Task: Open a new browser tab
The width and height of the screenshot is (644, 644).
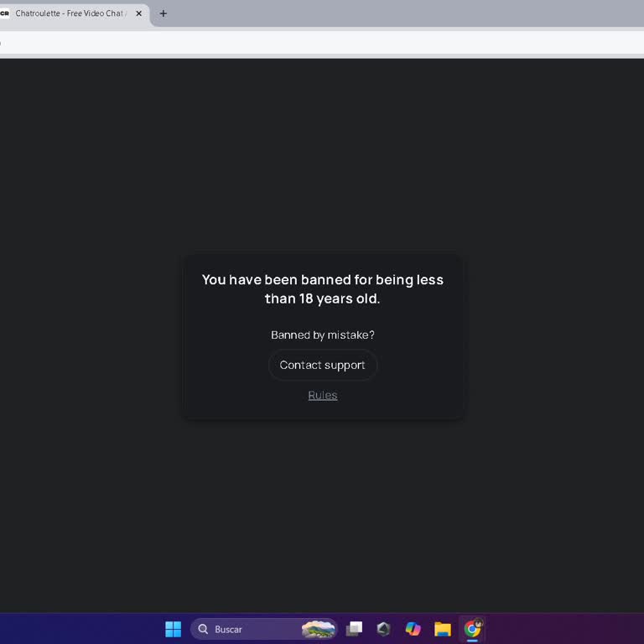Action: coord(163,13)
